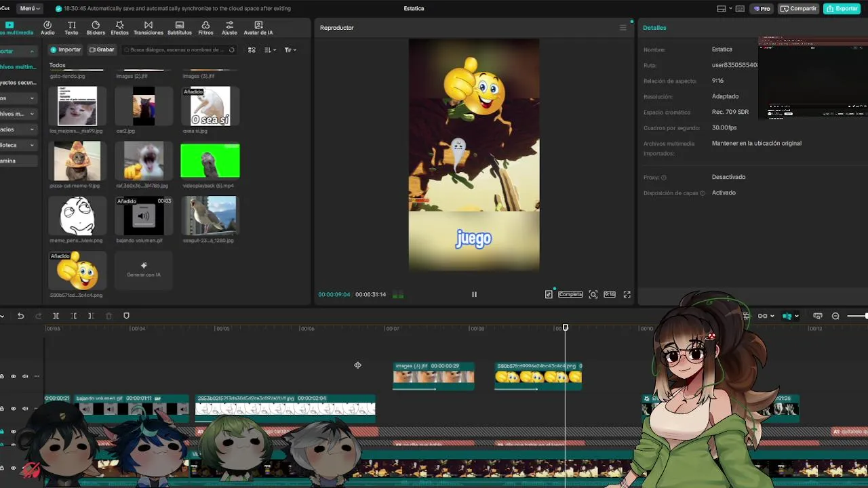The width and height of the screenshot is (868, 488).
Task: Click the Pro upgrade badge
Action: (762, 9)
